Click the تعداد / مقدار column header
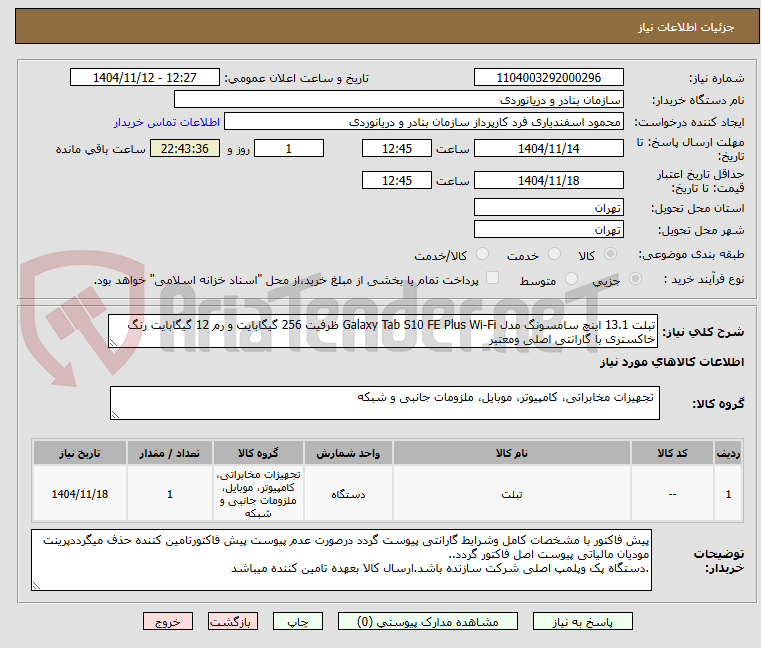 pyautogui.click(x=170, y=453)
